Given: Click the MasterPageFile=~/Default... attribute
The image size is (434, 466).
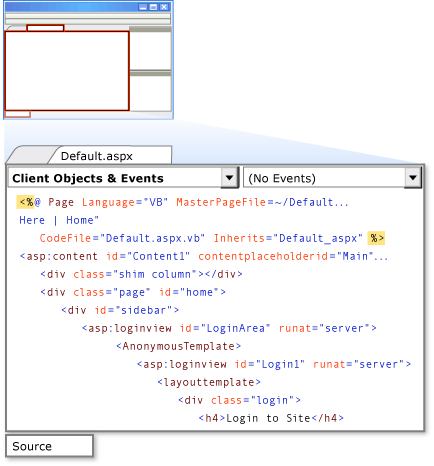Looking at the screenshot, I should pos(262,202).
